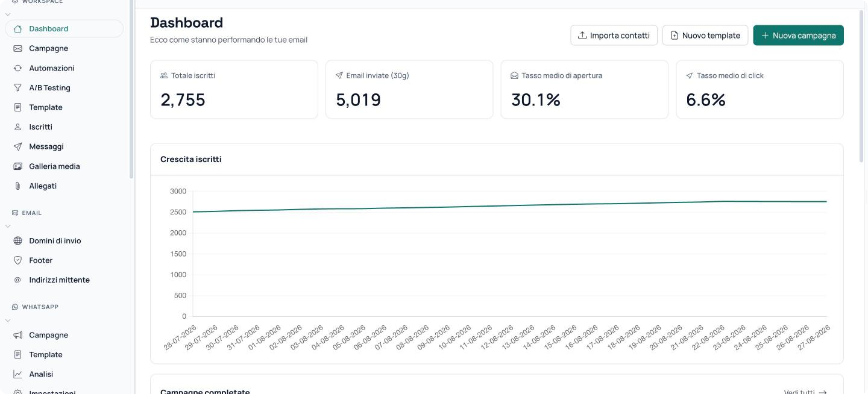Click the Allegati paperclip icon
Image resolution: width=868 pixels, height=394 pixels.
[17, 186]
